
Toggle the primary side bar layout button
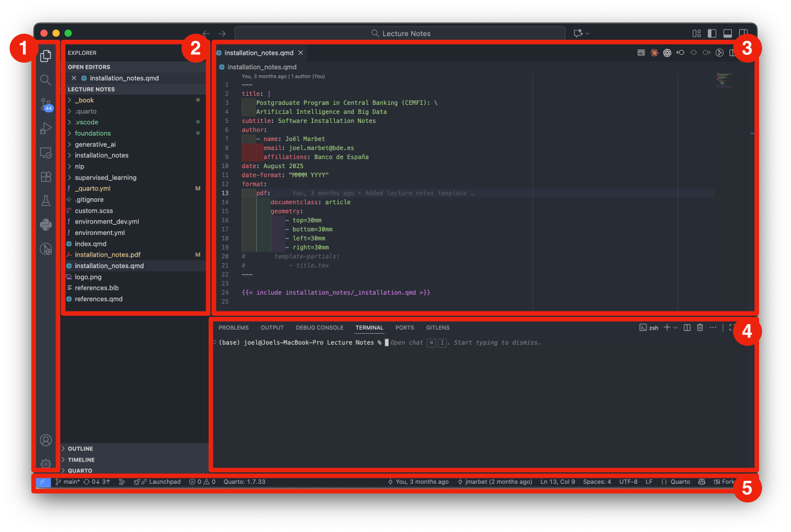pos(712,34)
